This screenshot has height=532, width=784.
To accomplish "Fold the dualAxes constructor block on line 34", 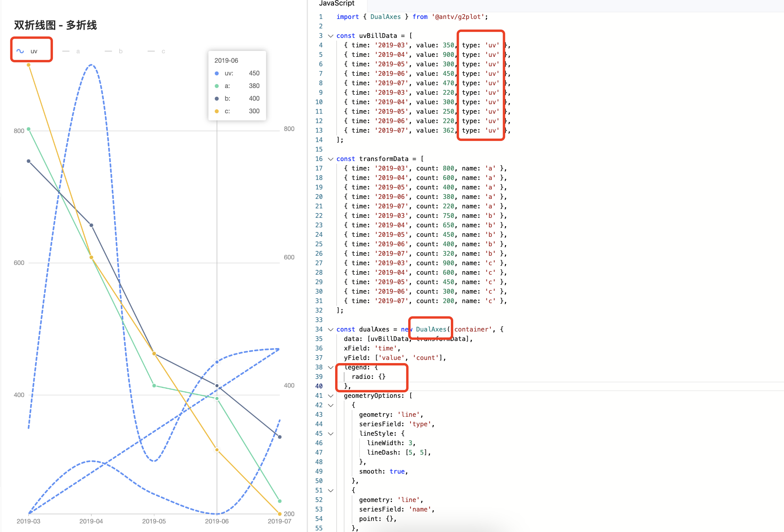I will (331, 330).
